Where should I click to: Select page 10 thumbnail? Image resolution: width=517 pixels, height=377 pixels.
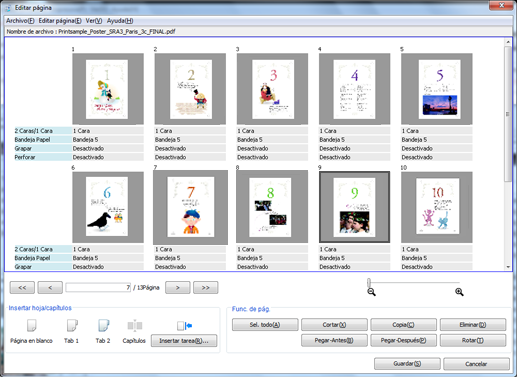437,207
